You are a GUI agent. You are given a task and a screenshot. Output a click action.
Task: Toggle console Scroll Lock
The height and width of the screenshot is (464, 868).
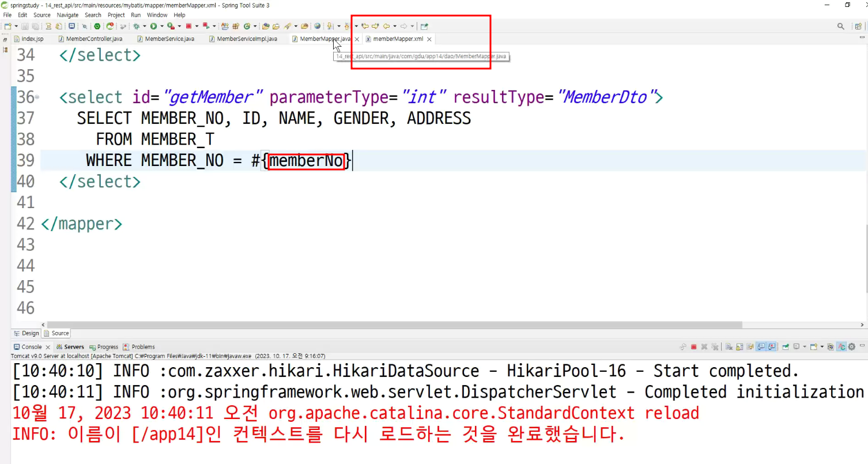pyautogui.click(x=738, y=347)
